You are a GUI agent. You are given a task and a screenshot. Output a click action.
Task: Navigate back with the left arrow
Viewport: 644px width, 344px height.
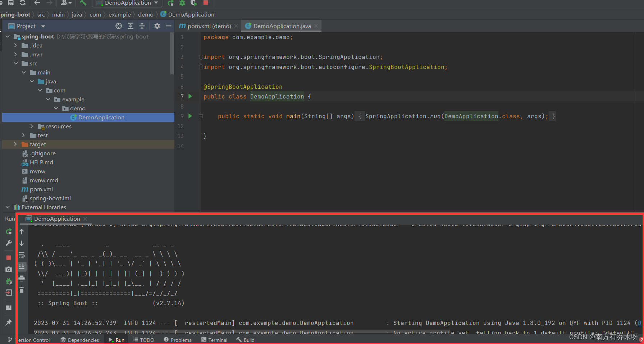pyautogui.click(x=37, y=3)
